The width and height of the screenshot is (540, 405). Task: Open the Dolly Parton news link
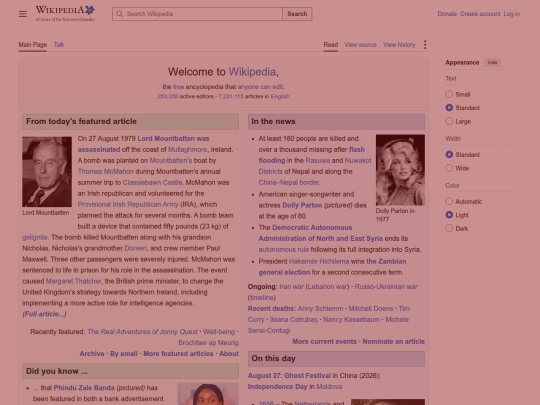click(302, 205)
